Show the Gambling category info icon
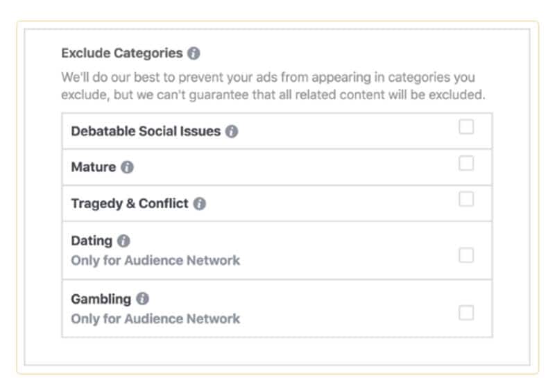 tap(142, 299)
